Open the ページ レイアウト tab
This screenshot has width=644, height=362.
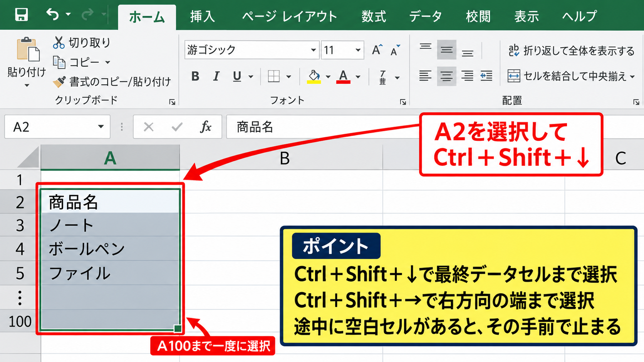[x=290, y=17]
